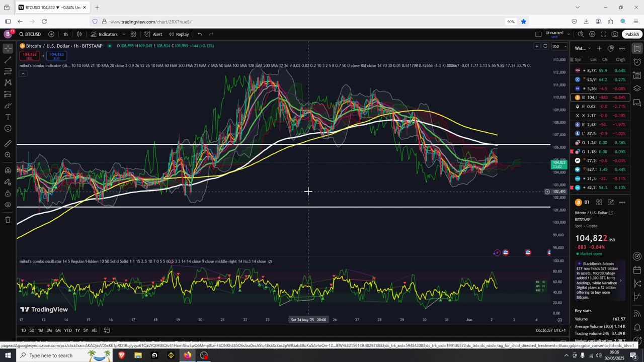Add a symbol to compare
Image resolution: width=644 pixels, height=362 pixels.
tap(51, 34)
